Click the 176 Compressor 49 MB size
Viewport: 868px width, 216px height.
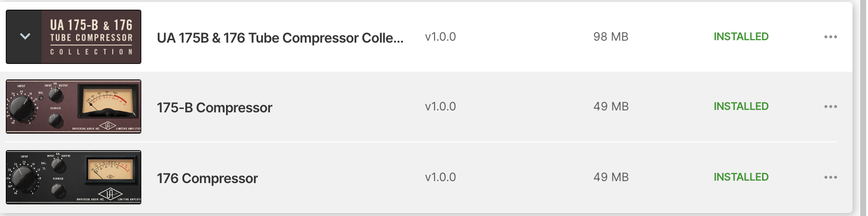(x=611, y=177)
